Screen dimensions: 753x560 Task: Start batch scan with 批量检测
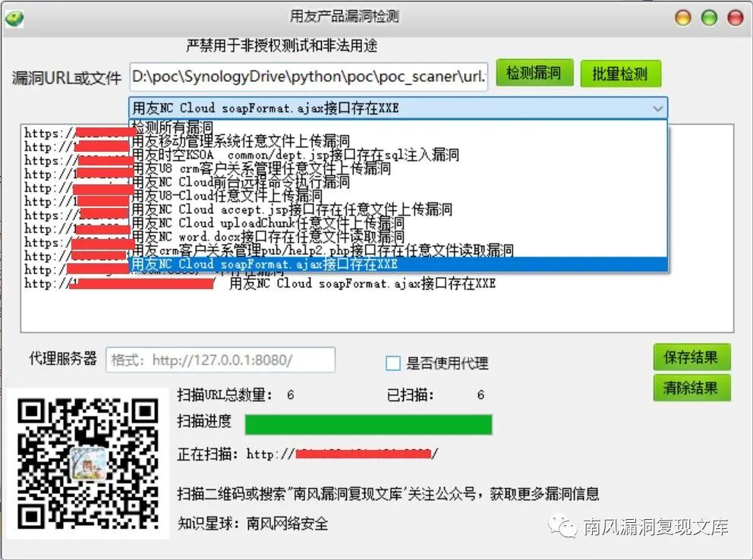(620, 74)
